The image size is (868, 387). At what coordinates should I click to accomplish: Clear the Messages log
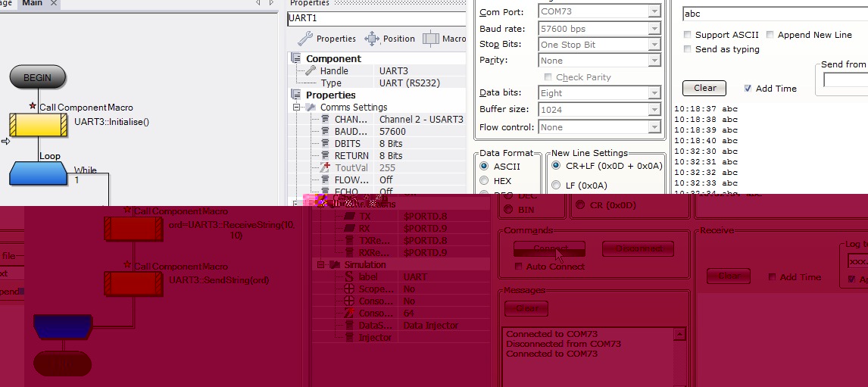(526, 308)
